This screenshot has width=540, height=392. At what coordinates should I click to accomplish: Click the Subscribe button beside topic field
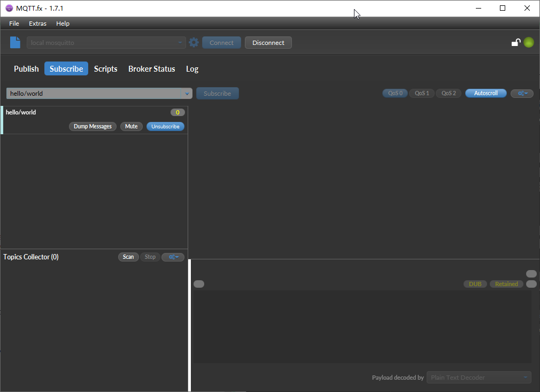point(217,94)
